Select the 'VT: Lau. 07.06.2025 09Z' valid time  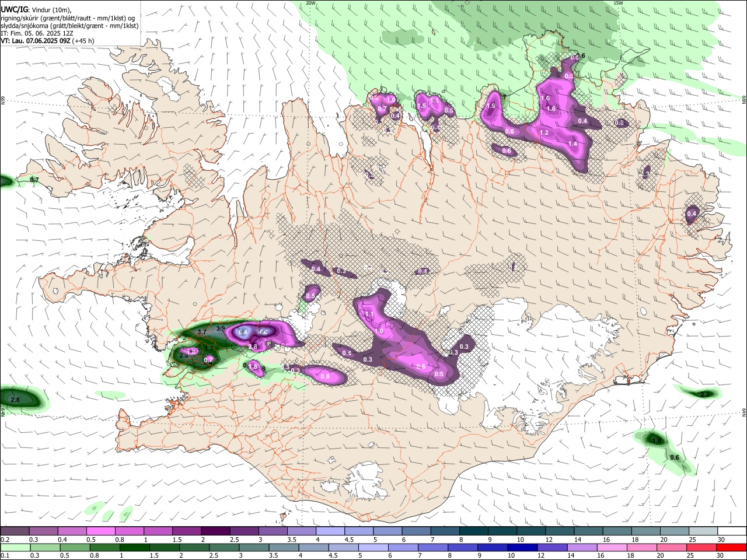pos(36,41)
